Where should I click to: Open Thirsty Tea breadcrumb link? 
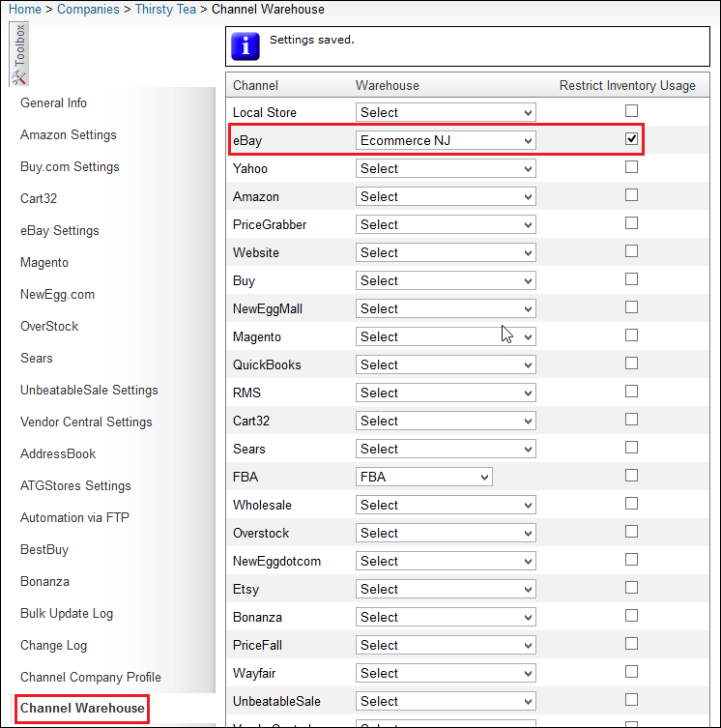coord(165,9)
